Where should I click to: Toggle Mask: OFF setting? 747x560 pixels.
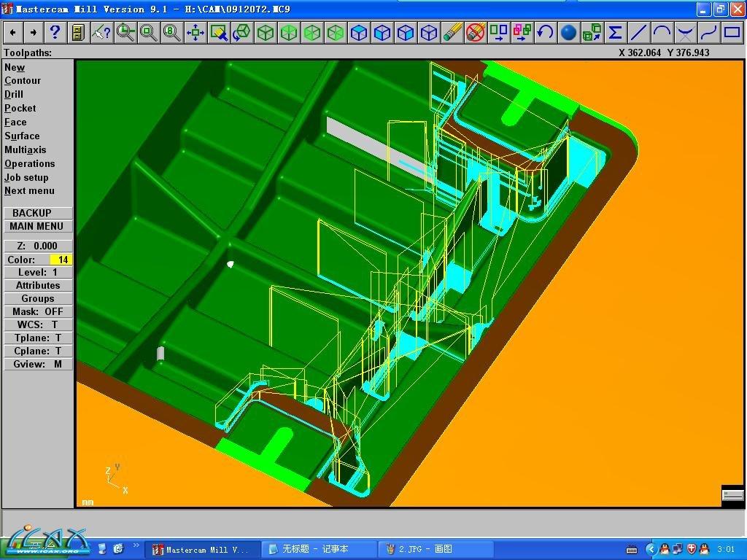point(38,311)
